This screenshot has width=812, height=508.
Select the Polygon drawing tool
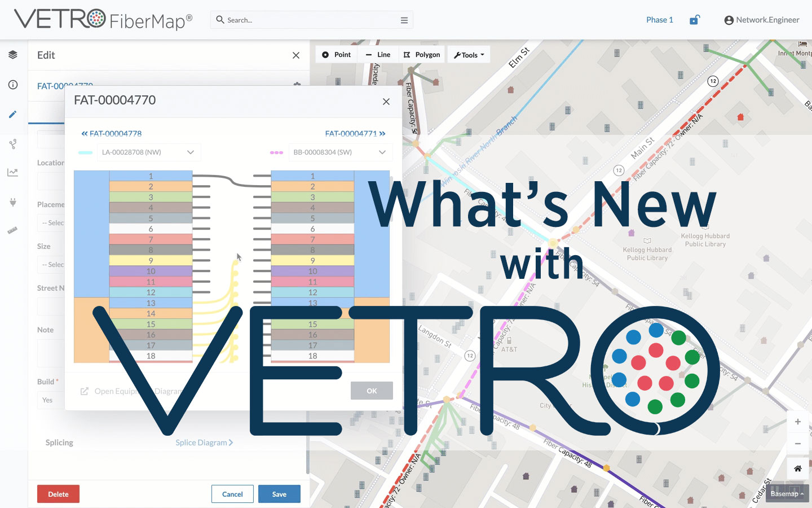tap(422, 54)
